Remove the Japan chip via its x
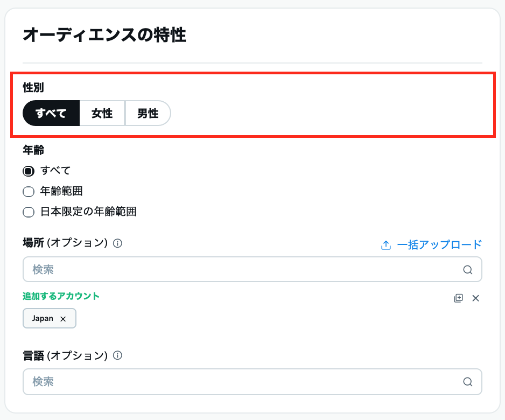The height and width of the screenshot is (420, 505). click(x=63, y=319)
